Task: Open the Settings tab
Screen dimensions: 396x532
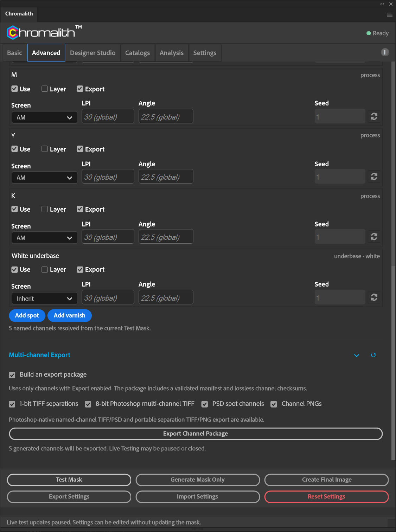Action: pos(205,53)
